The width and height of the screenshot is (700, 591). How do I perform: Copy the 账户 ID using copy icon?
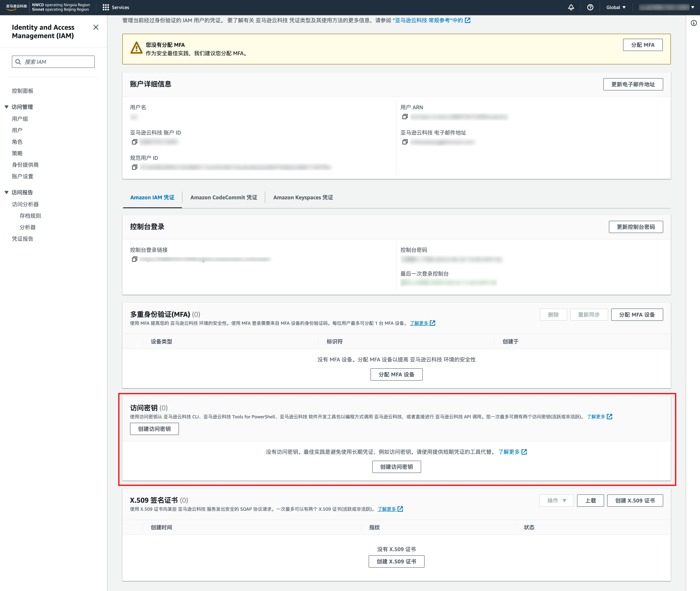tap(134, 142)
